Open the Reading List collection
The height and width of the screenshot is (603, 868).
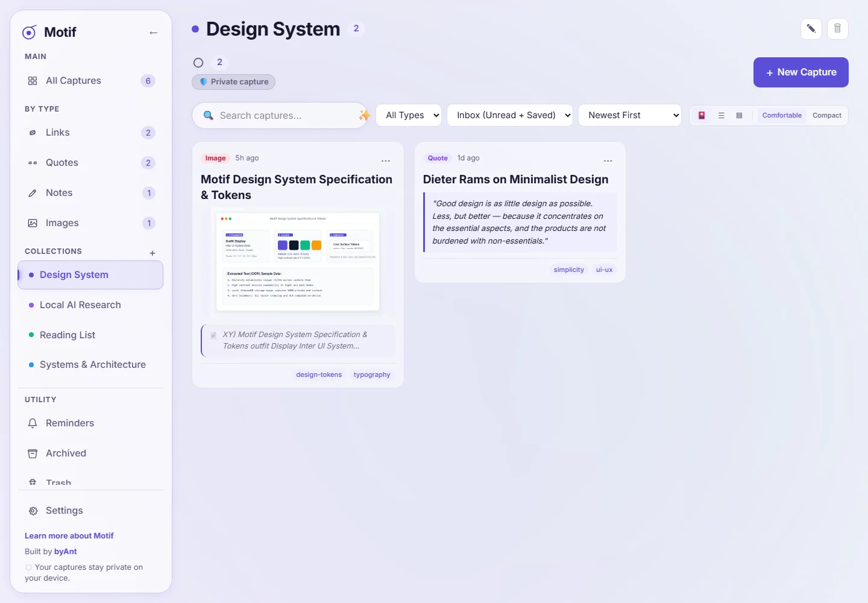point(90,335)
